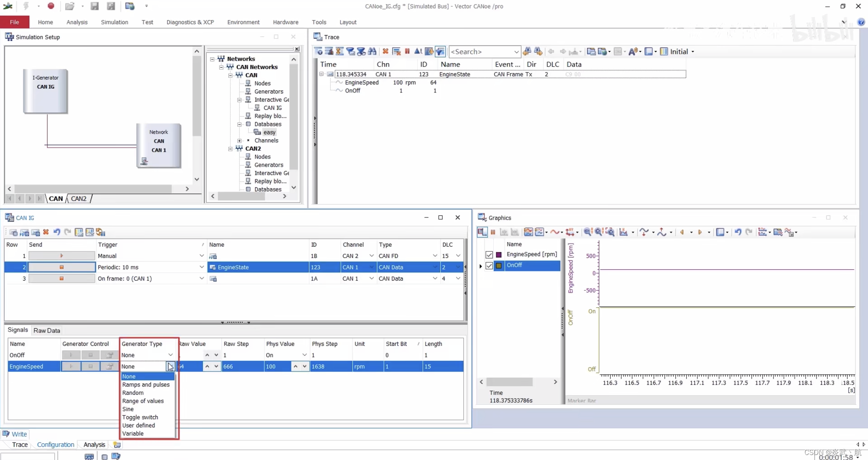
Task: Click the record button in the title bar
Action: (51, 6)
